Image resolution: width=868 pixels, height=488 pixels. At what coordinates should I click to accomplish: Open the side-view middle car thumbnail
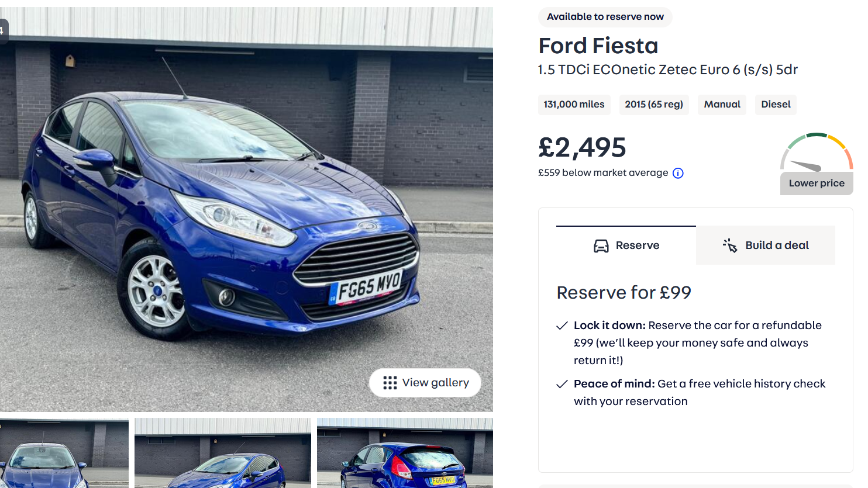[x=223, y=454]
